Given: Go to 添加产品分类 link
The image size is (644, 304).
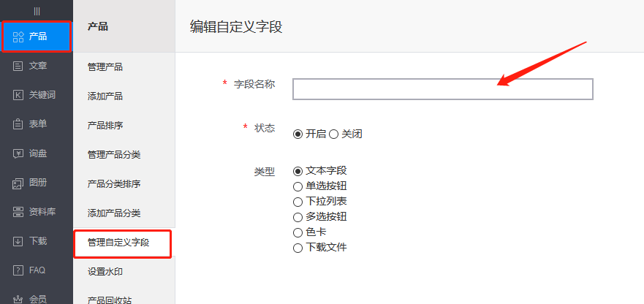Looking at the screenshot, I should [x=113, y=213].
